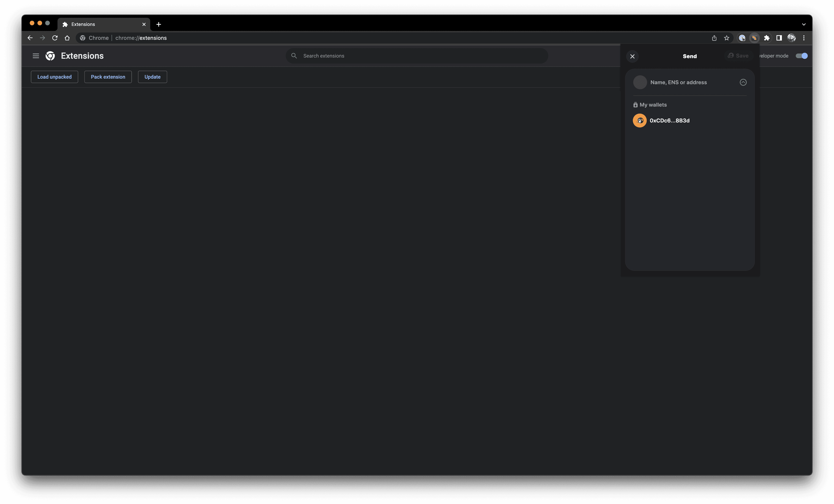This screenshot has height=504, width=834.
Task: Click the Load unpacked button
Action: 54,77
